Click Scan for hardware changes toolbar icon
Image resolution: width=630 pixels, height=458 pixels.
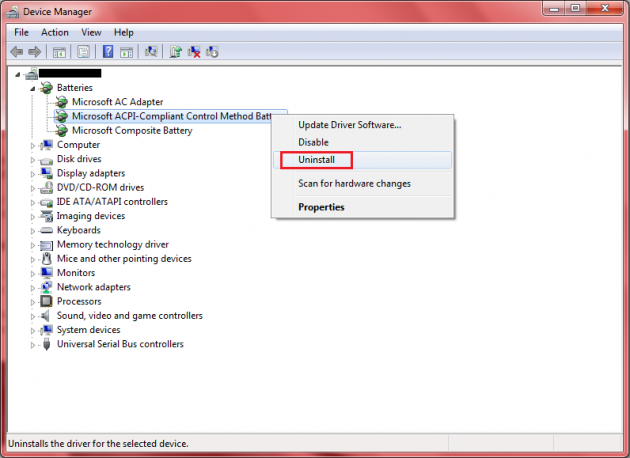coord(151,51)
